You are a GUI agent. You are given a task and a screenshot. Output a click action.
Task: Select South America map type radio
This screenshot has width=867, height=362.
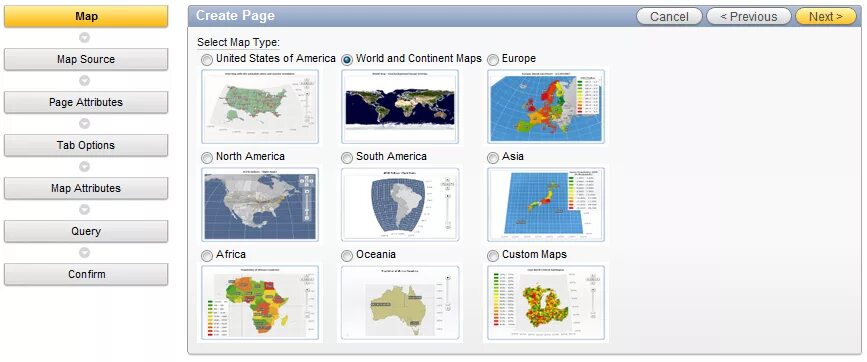tap(347, 158)
